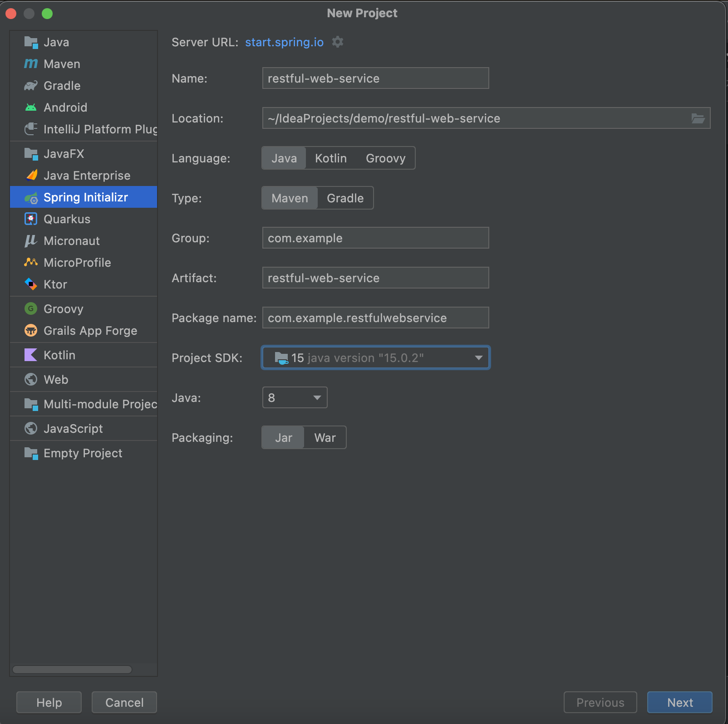Image resolution: width=728 pixels, height=724 pixels.
Task: Click the MicroProfile icon
Action: click(x=31, y=262)
